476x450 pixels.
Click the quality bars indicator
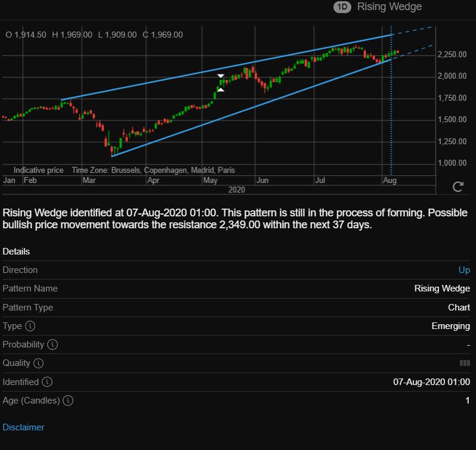[465, 363]
